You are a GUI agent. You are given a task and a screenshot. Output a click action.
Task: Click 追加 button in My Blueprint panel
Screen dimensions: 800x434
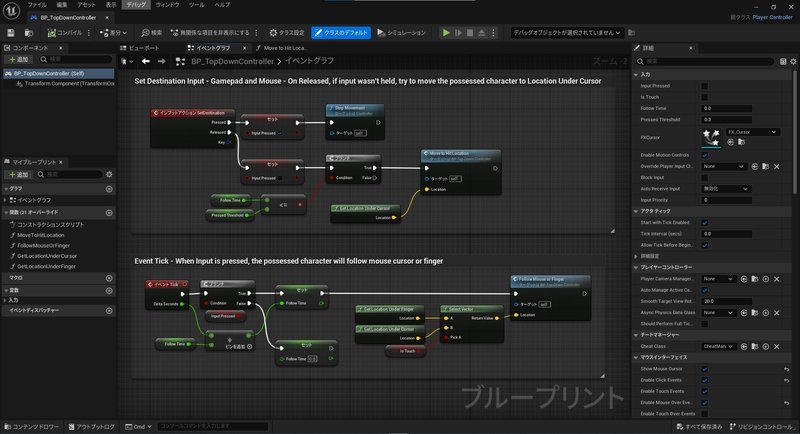tap(19, 174)
